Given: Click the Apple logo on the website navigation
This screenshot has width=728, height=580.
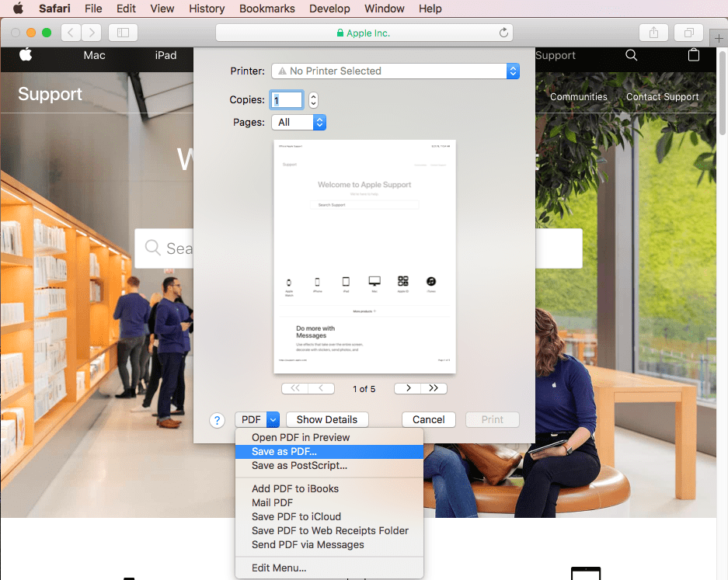Looking at the screenshot, I should 26,54.
